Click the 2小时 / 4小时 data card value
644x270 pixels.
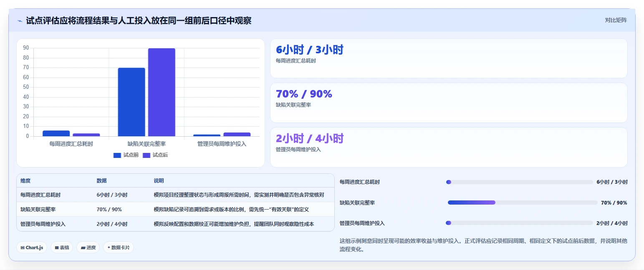309,138
